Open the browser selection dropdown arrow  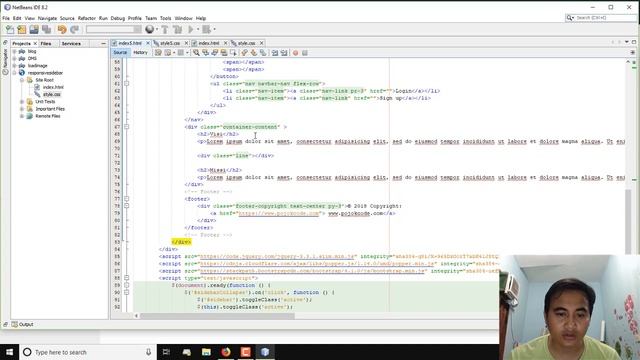(157, 29)
